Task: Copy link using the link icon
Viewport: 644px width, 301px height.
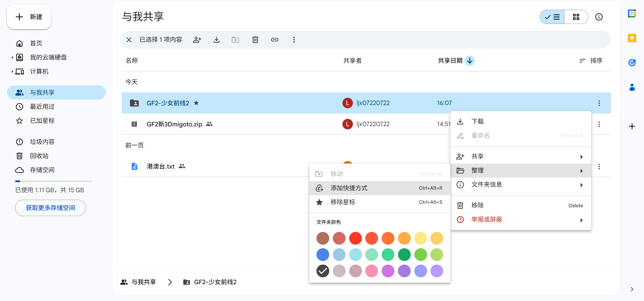Action: 274,40
